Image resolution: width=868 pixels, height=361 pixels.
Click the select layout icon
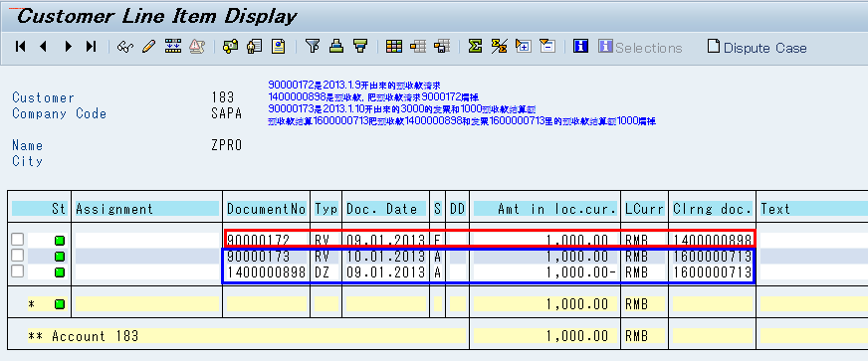[x=418, y=47]
